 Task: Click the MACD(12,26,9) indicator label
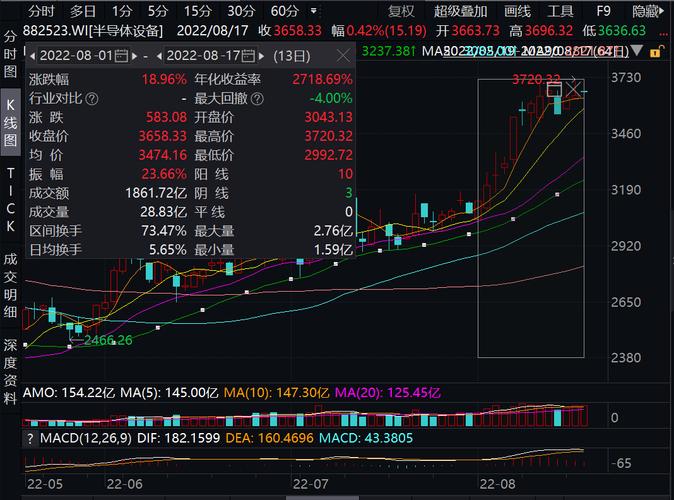click(86, 438)
